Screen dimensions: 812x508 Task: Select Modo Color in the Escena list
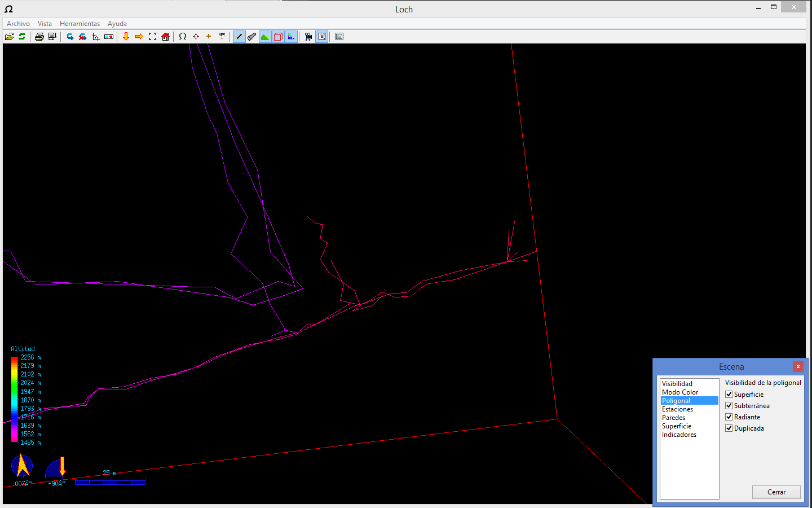pos(689,392)
